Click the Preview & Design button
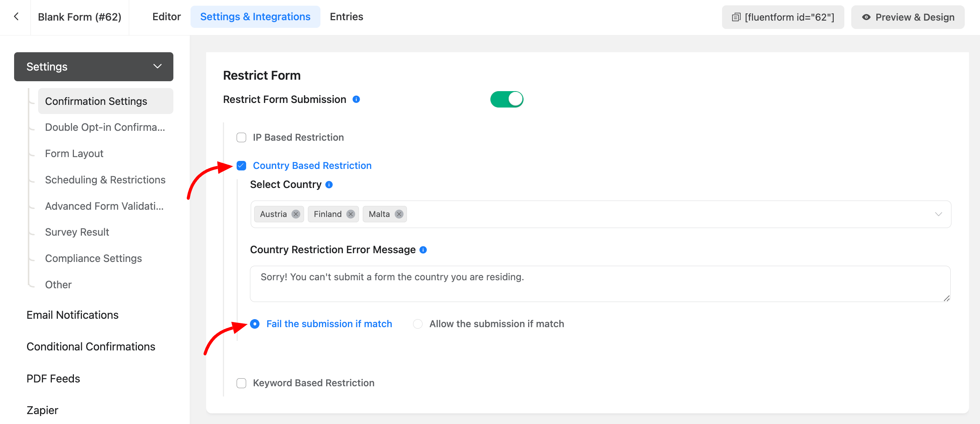This screenshot has height=424, width=980. click(908, 17)
